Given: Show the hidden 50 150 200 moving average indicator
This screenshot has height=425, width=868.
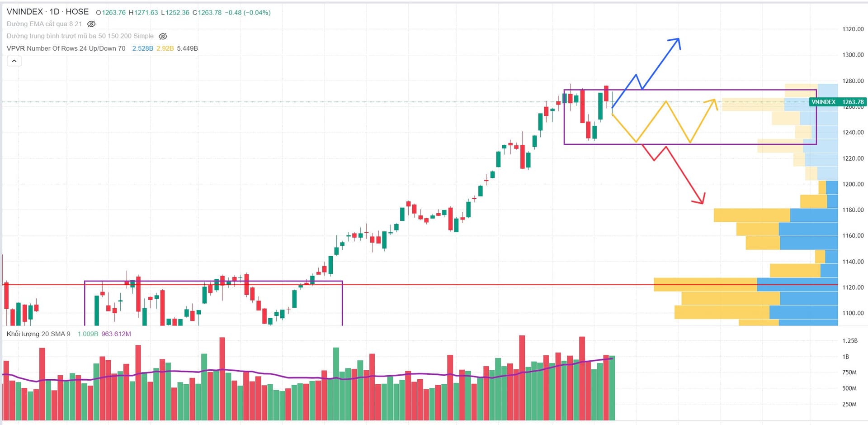Looking at the screenshot, I should 163,36.
